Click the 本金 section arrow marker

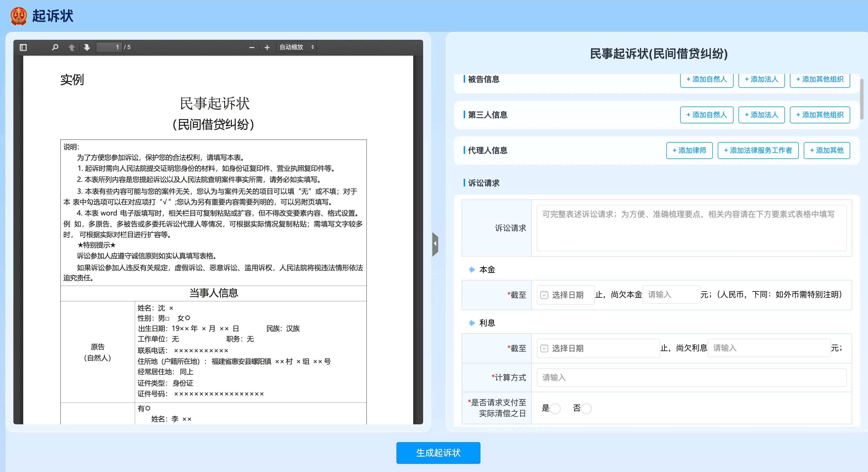coord(472,270)
